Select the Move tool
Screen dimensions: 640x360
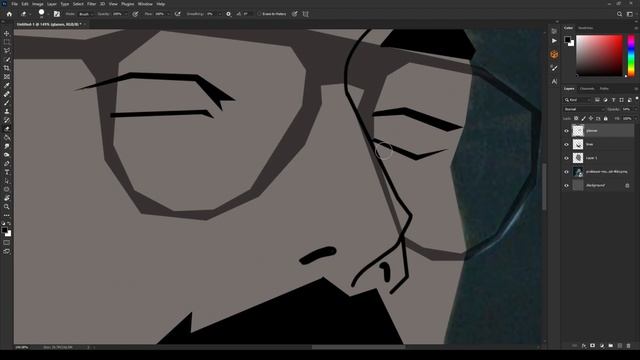click(7, 33)
